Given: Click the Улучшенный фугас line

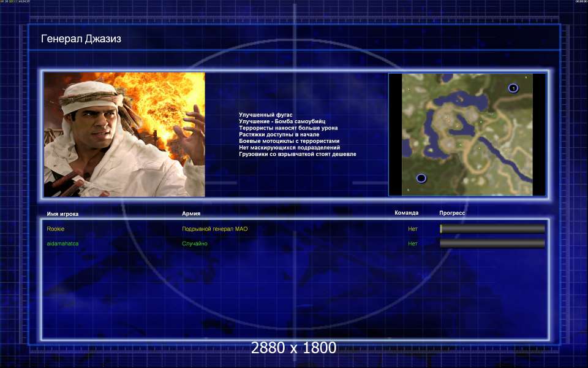Looking at the screenshot, I should (265, 115).
